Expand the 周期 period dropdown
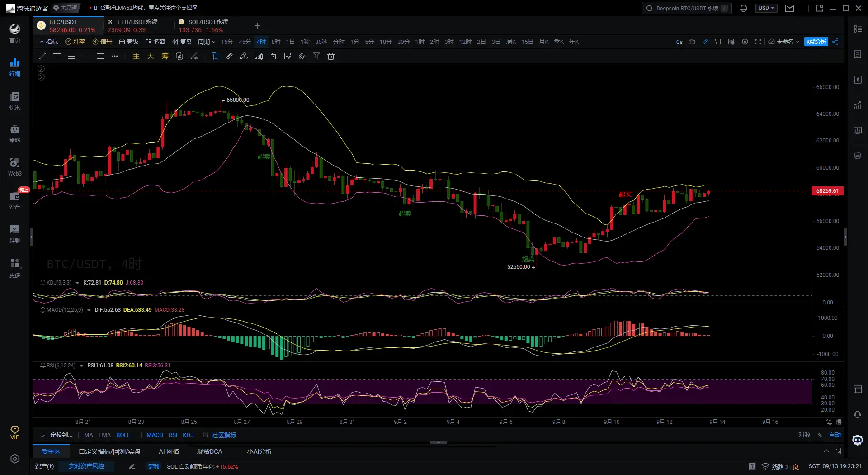868x475 pixels. [206, 42]
